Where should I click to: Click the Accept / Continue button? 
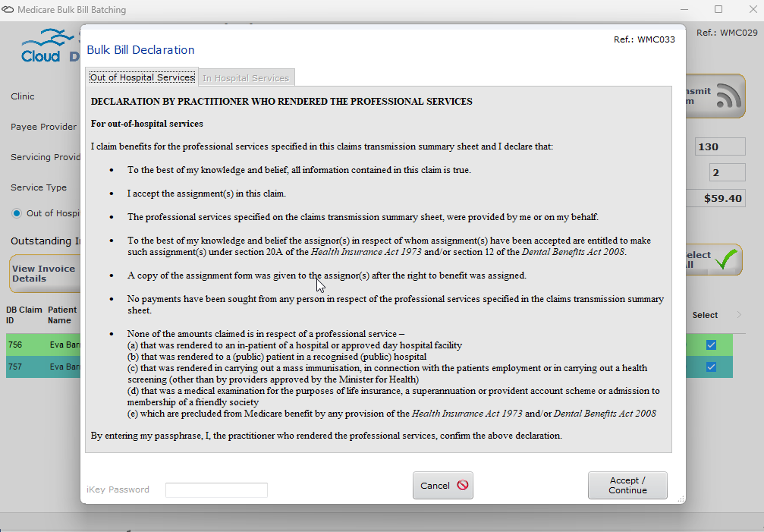pyautogui.click(x=627, y=485)
